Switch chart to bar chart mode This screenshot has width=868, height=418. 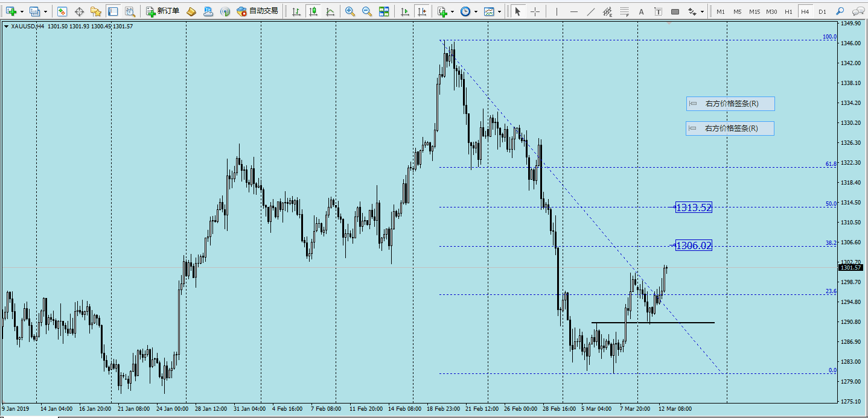[296, 11]
